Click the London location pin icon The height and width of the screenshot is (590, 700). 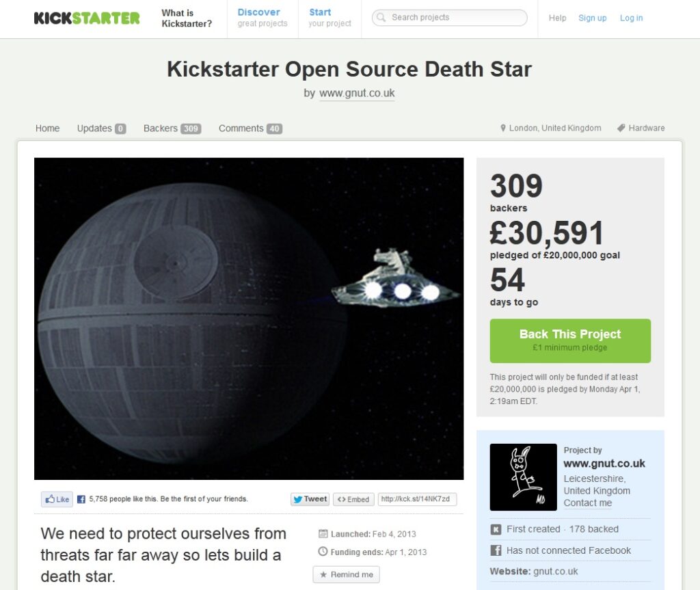click(503, 128)
